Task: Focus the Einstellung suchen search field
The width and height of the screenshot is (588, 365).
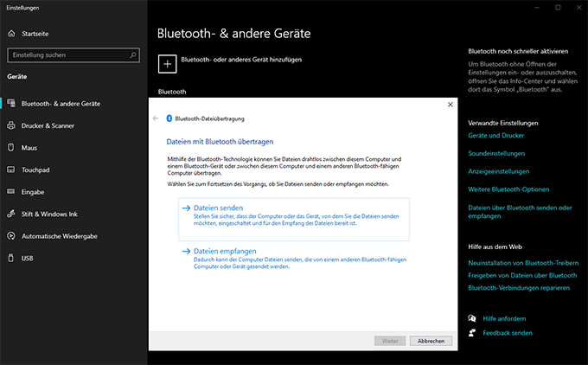Action: (73, 55)
